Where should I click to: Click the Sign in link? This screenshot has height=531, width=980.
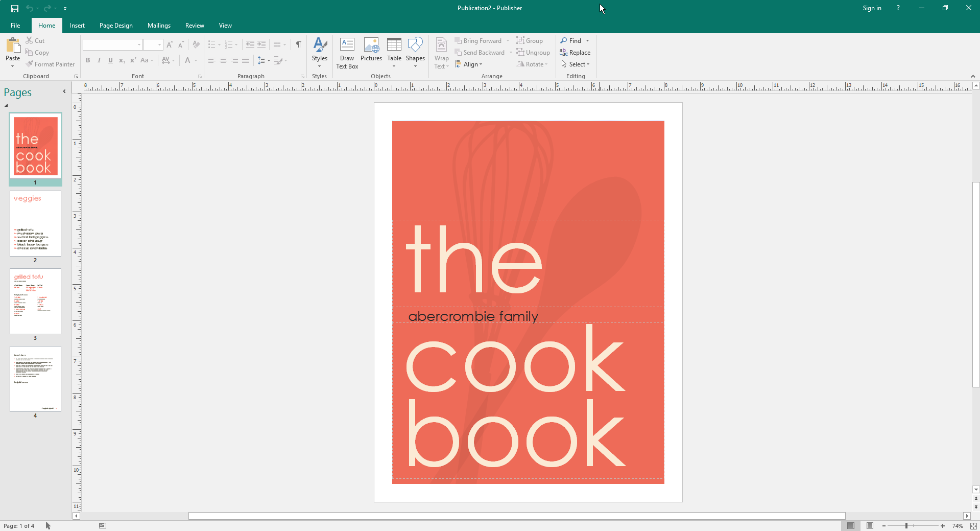[x=871, y=8]
